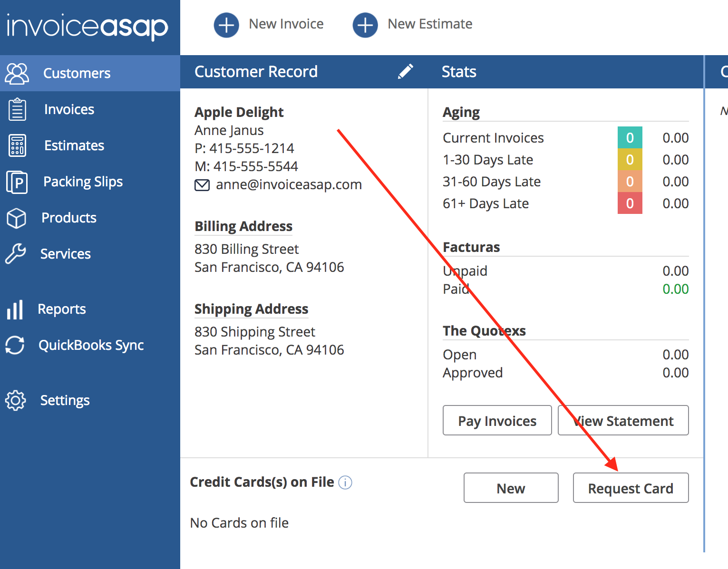Image resolution: width=728 pixels, height=569 pixels.
Task: Click orange 31-60 Days Late badge
Action: [630, 181]
